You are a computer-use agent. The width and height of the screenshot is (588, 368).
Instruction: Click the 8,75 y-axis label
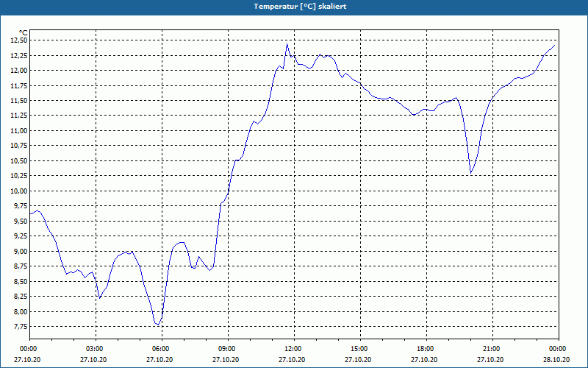click(20, 266)
